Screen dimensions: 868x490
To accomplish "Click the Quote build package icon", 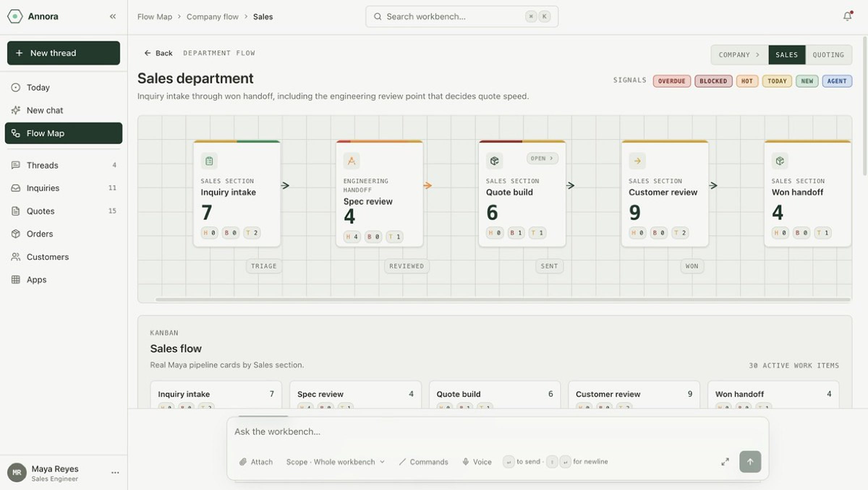I will pyautogui.click(x=494, y=161).
